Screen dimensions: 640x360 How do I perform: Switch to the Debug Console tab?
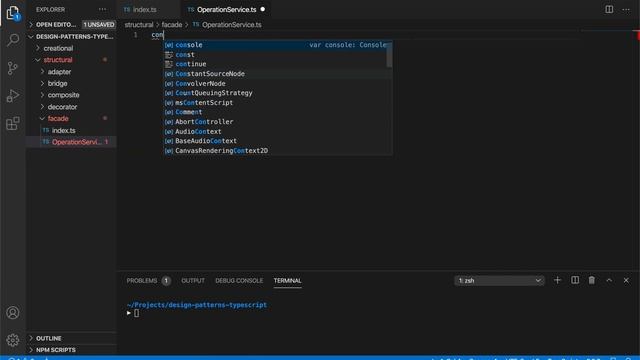click(239, 281)
